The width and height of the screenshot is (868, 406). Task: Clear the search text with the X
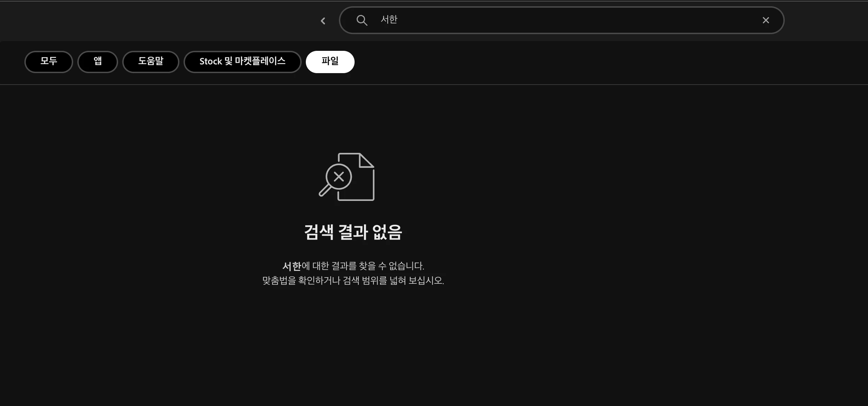[x=766, y=20]
